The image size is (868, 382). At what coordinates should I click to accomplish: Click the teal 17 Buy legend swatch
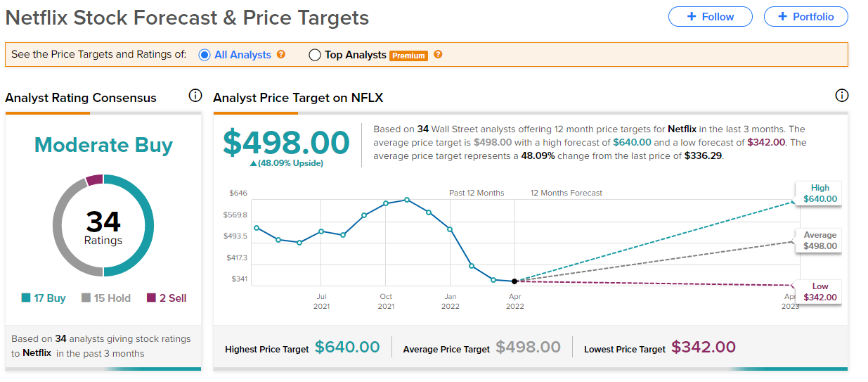[26, 298]
